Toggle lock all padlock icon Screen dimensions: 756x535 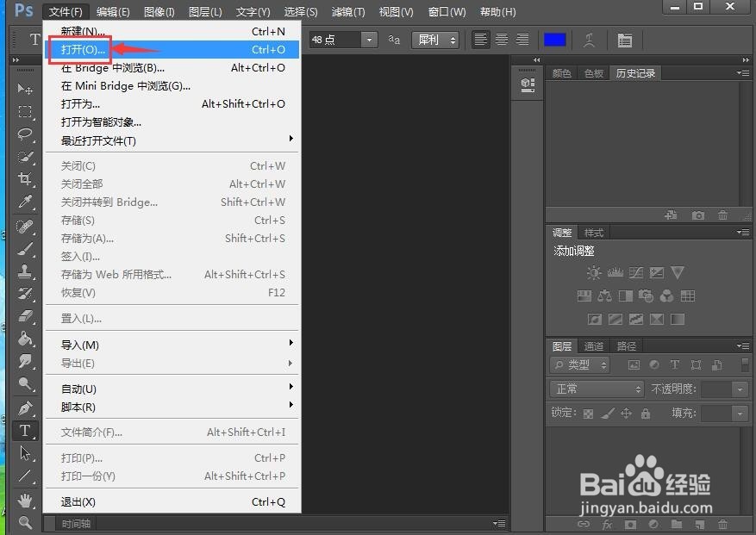tap(646, 413)
